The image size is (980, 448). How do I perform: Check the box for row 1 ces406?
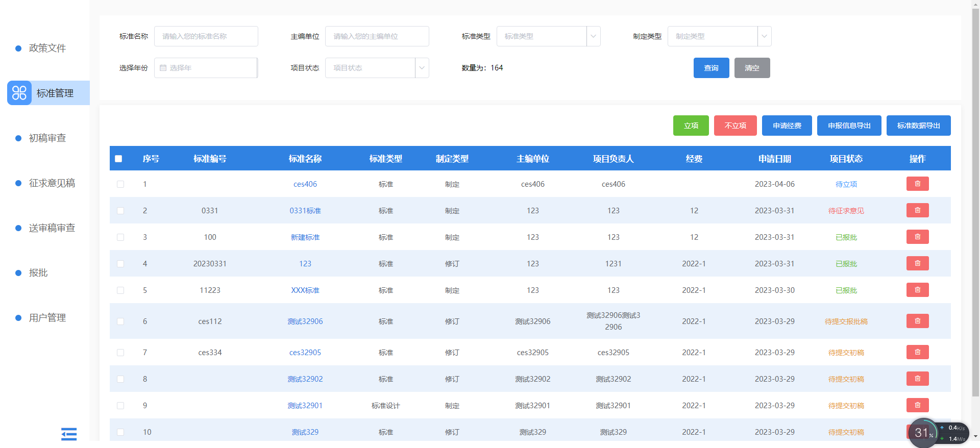pyautogui.click(x=120, y=184)
